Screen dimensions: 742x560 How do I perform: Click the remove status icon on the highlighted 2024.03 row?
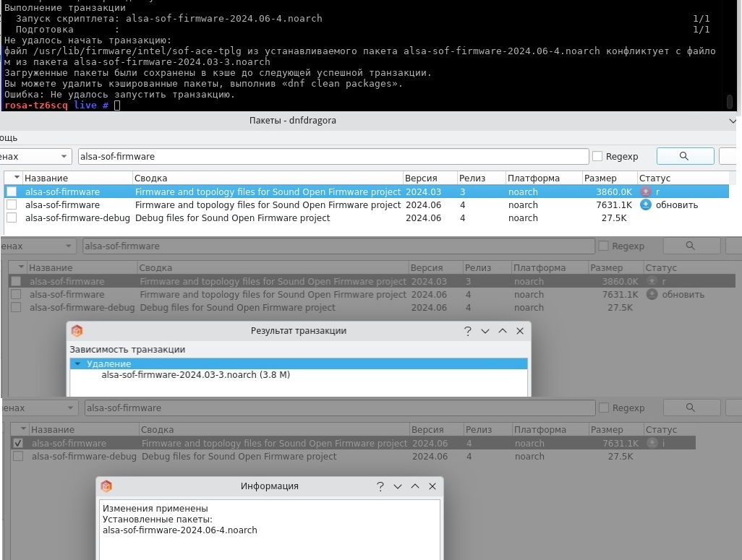click(646, 192)
